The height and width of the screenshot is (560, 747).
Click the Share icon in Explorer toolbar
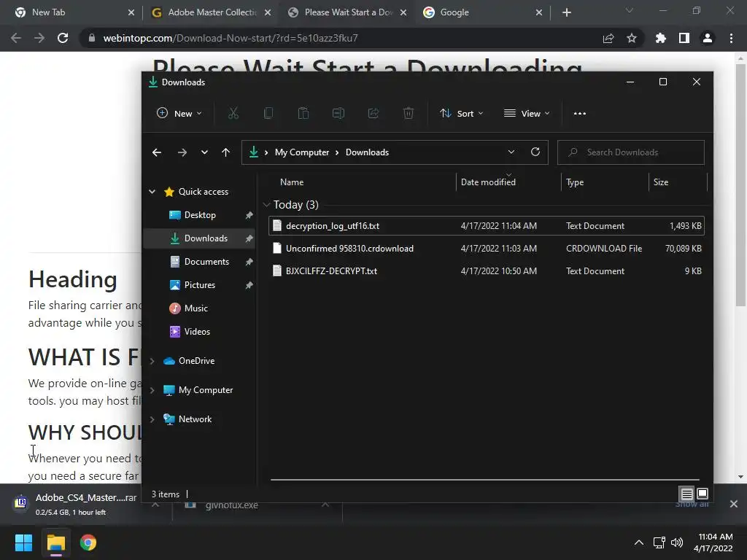[373, 113]
